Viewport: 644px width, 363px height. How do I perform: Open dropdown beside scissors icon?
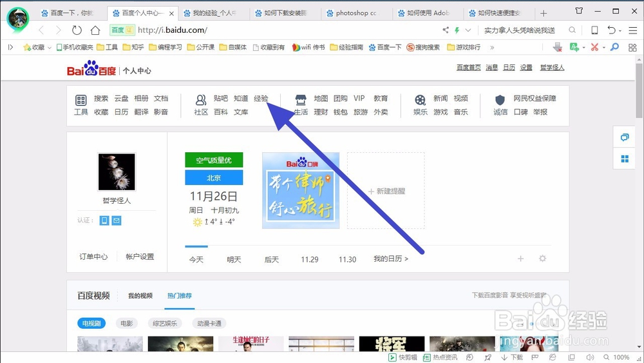tap(604, 48)
